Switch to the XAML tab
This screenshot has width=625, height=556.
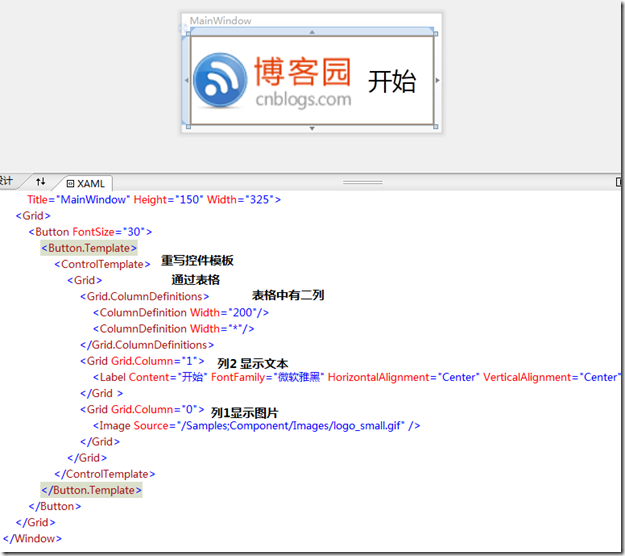tap(85, 183)
